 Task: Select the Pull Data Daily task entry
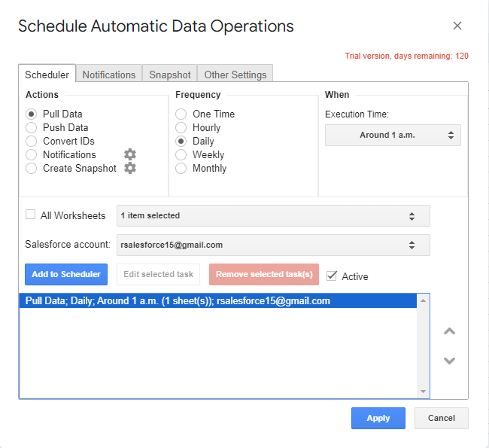coord(178,301)
